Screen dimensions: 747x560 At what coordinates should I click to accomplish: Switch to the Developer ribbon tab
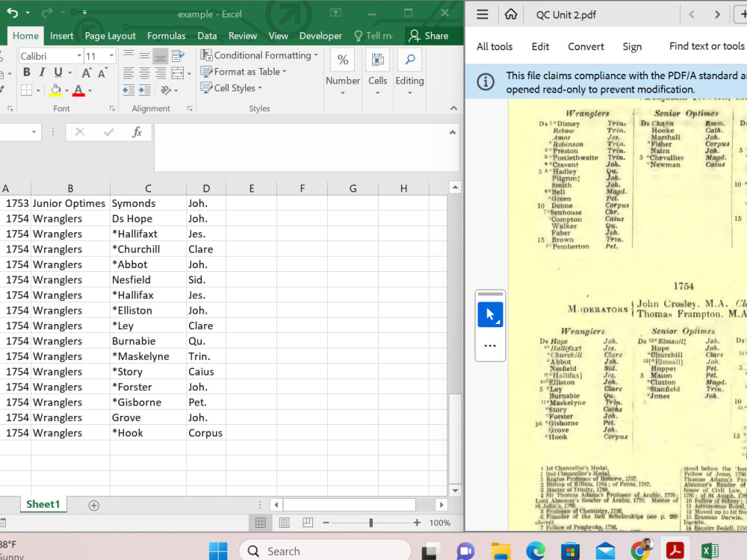[320, 36]
